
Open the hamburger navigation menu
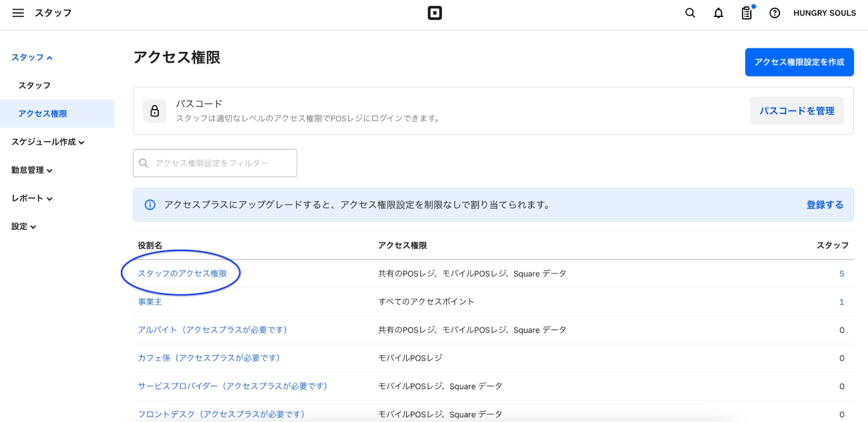point(18,13)
